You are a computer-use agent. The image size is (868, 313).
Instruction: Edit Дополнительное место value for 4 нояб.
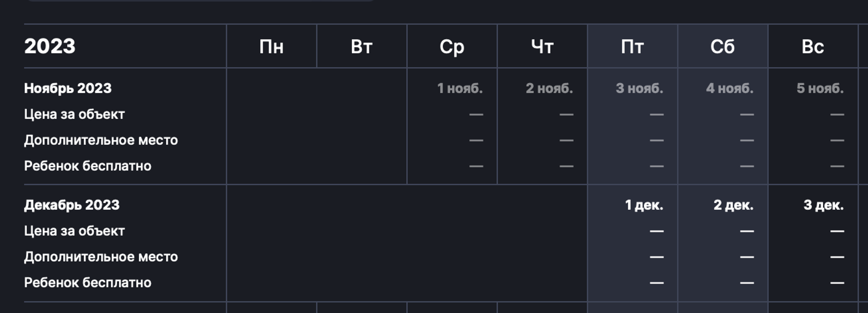point(746,140)
